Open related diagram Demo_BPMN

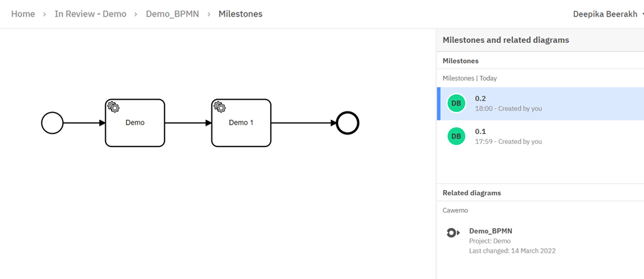491,231
